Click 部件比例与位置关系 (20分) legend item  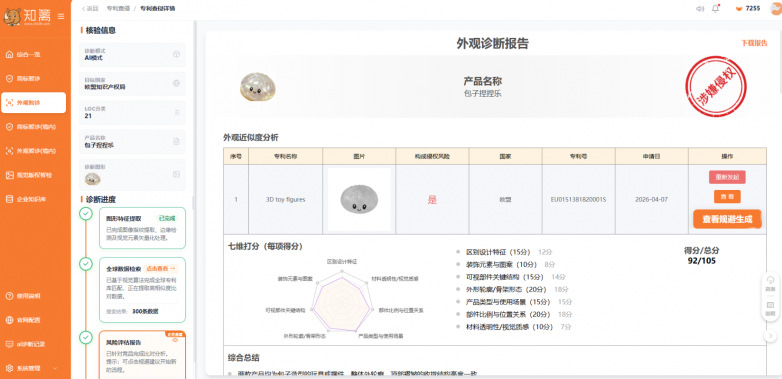tap(514, 315)
